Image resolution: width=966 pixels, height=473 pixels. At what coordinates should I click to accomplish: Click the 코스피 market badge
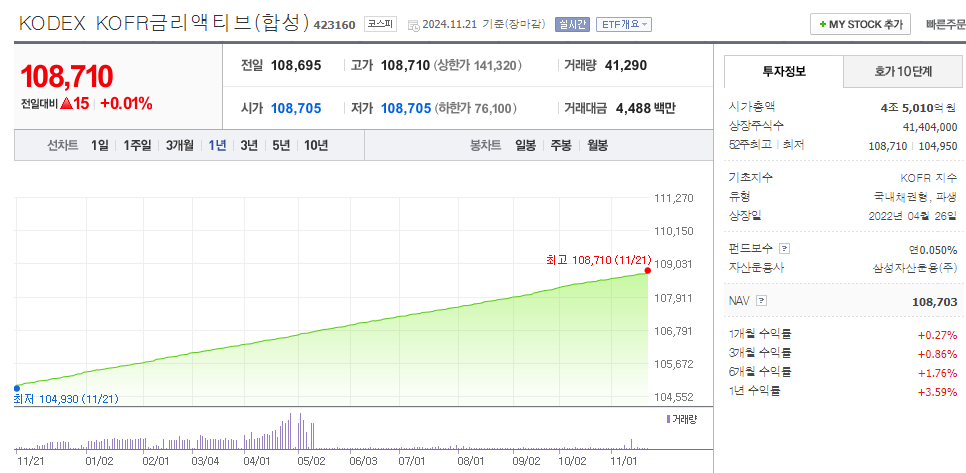pyautogui.click(x=380, y=24)
